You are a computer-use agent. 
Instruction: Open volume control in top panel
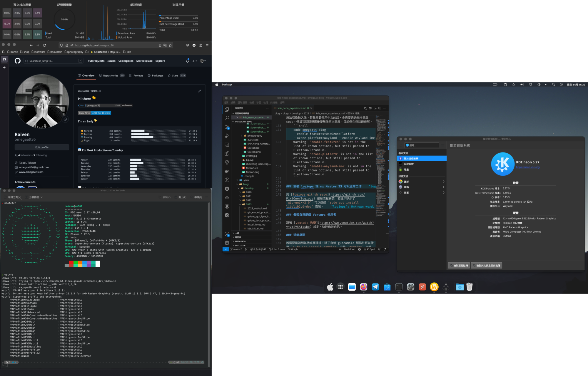(522, 85)
